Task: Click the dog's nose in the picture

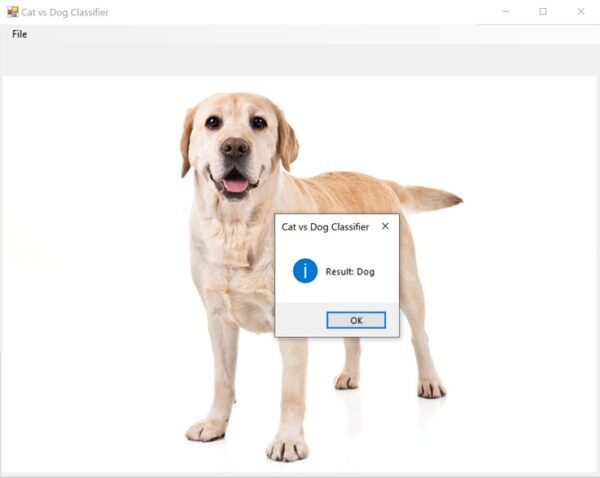Action: pyautogui.click(x=234, y=147)
